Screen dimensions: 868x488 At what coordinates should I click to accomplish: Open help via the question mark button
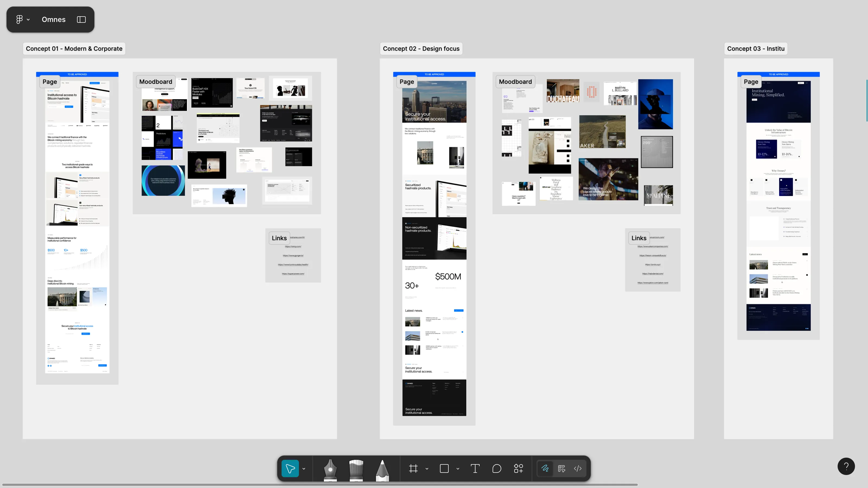[x=846, y=466]
